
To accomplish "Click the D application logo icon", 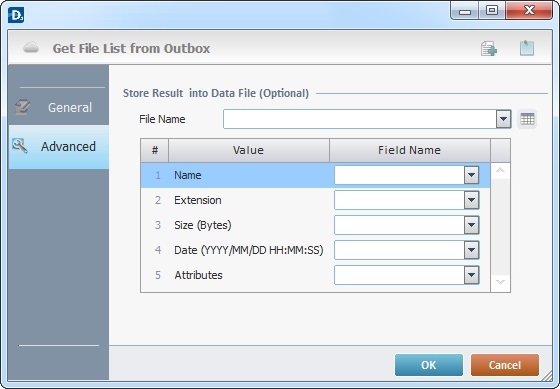I will coord(16,16).
